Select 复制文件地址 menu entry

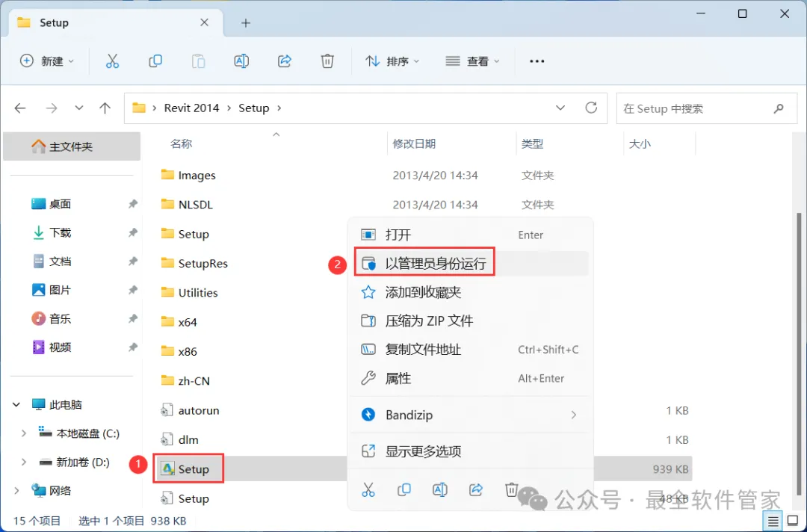pos(469,350)
